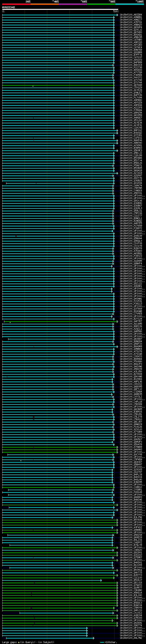Select hit label UniRef100_B5Y405
Image resolution: width=146 pixels, height=644 pixels.
click(131, 520)
